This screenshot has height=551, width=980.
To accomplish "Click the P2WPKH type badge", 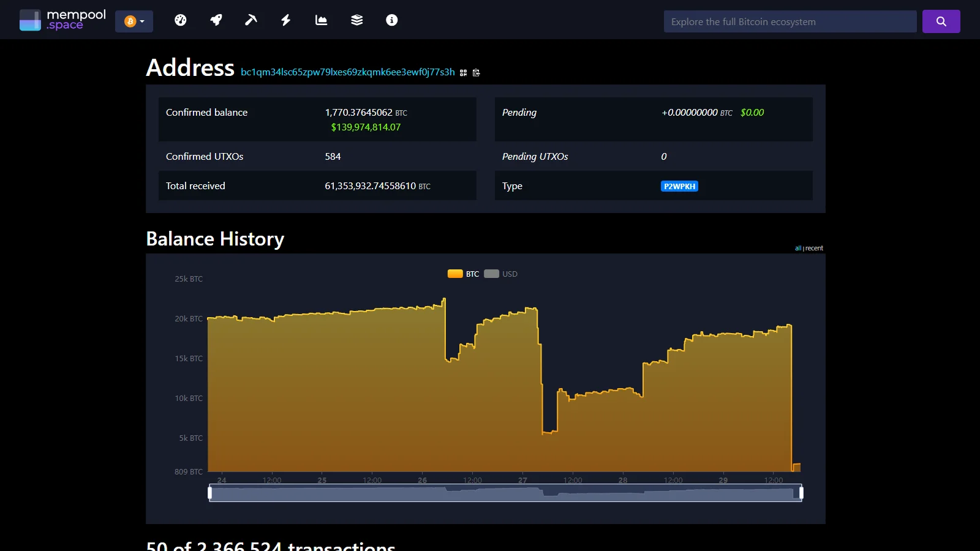I will 679,186.
